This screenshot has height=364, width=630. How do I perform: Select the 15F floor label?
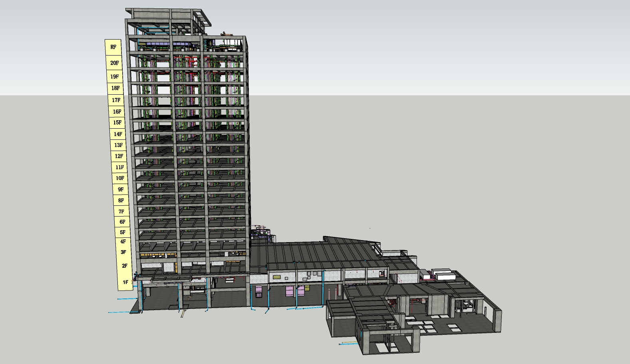(x=117, y=123)
